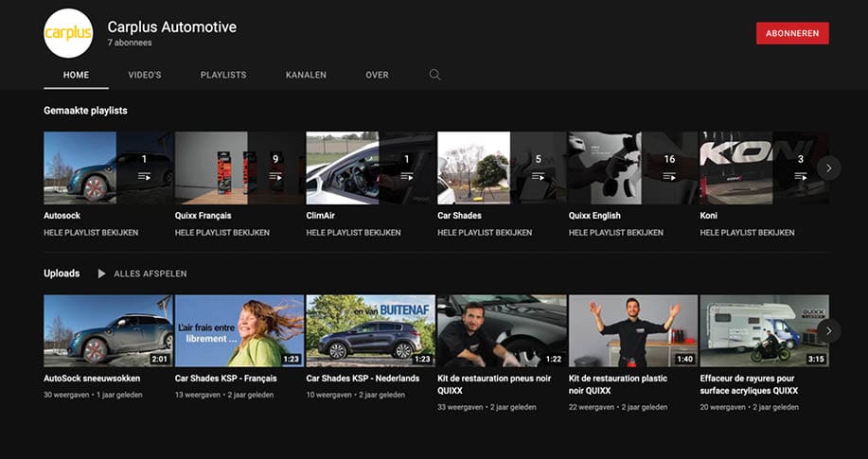Click the Car Shades playlist title
Image resolution: width=868 pixels, height=459 pixels.
pyautogui.click(x=459, y=216)
